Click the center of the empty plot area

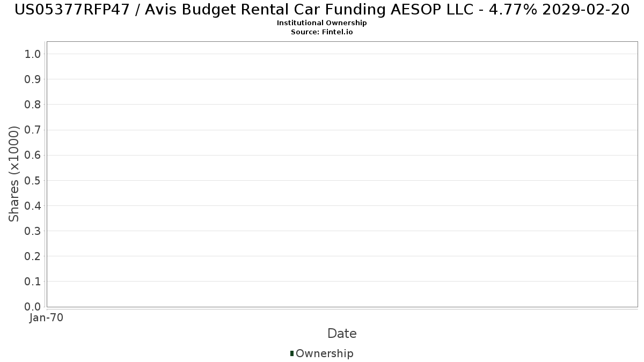coord(342,174)
